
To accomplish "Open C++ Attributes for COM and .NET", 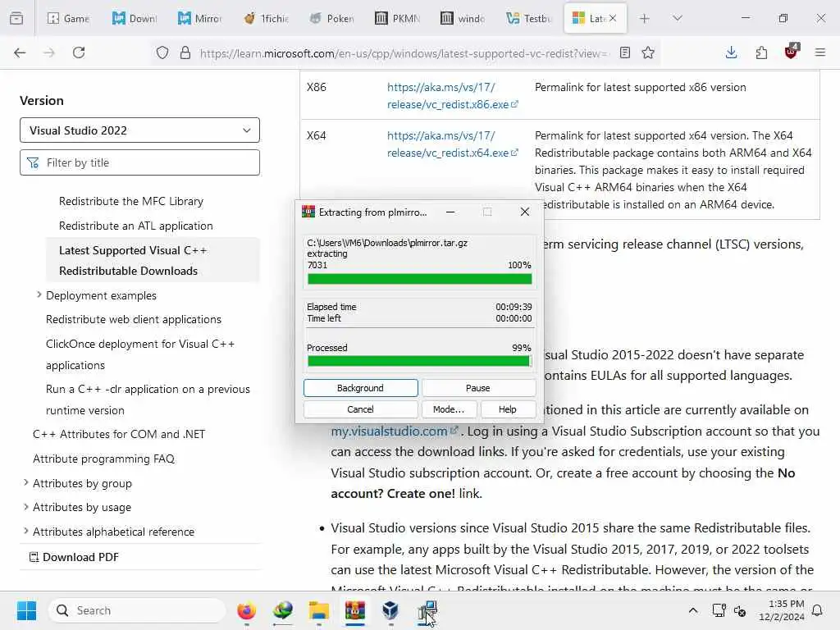I will tap(119, 434).
